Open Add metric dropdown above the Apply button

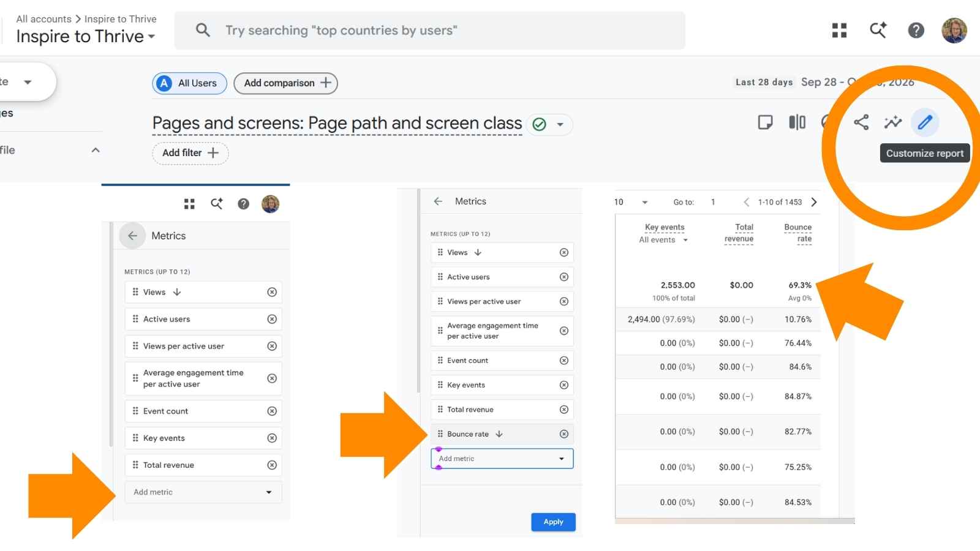pyautogui.click(x=502, y=459)
